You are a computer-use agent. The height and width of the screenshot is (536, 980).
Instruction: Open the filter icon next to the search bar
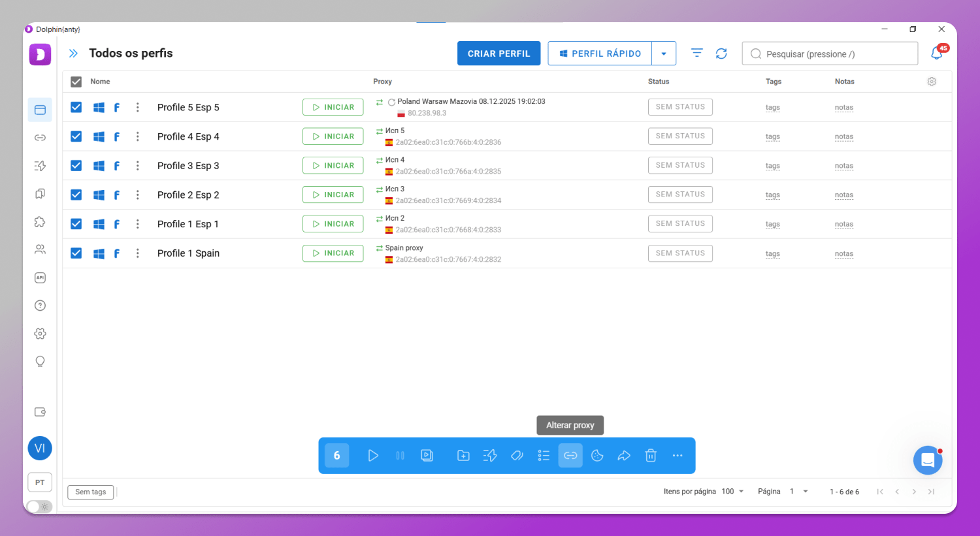click(x=696, y=53)
